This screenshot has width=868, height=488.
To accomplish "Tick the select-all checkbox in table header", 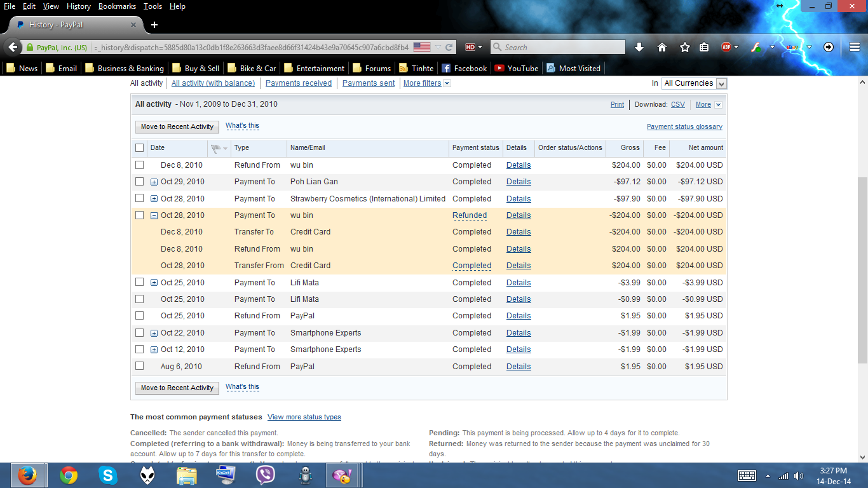I will click(x=140, y=148).
